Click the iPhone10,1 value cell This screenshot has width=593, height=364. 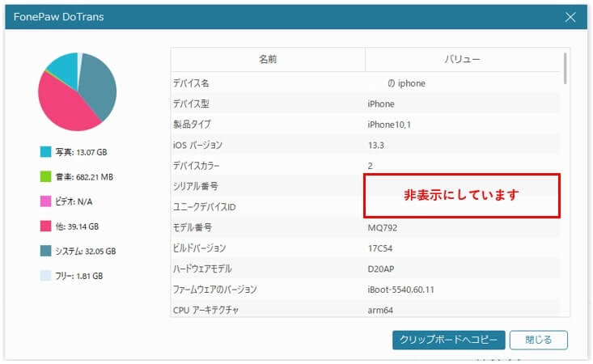coord(389,125)
